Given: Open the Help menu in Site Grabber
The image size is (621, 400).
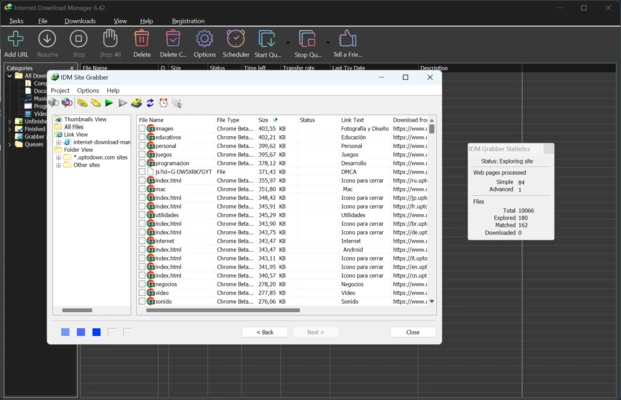Looking at the screenshot, I should tap(113, 90).
